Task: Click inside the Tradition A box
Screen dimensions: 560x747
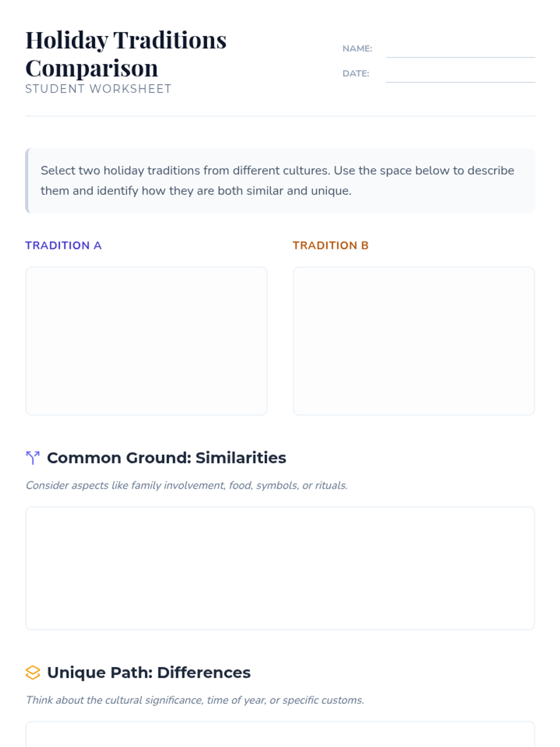Action: coord(146,341)
